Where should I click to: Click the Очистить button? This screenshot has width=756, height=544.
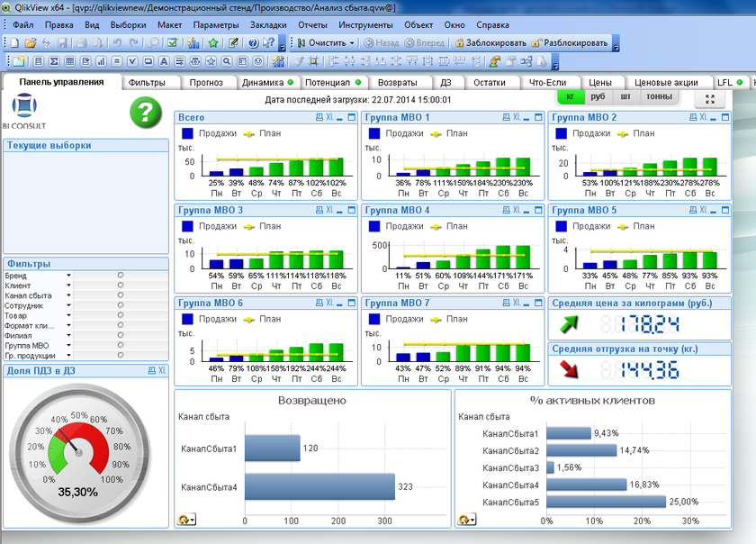click(325, 42)
